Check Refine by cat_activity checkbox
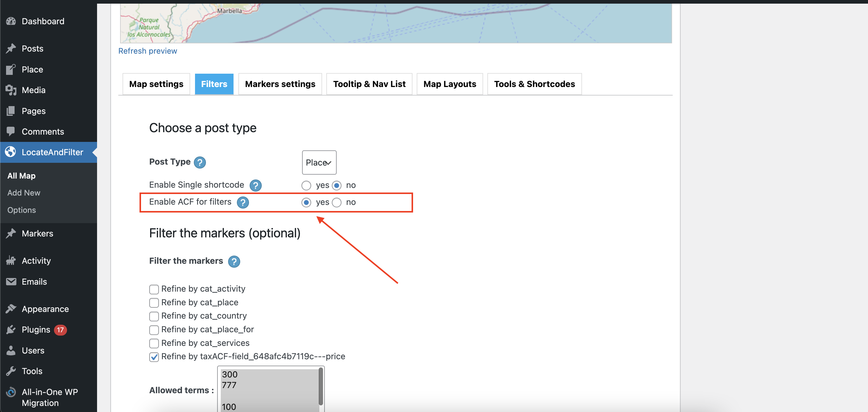868x412 pixels. coord(154,289)
